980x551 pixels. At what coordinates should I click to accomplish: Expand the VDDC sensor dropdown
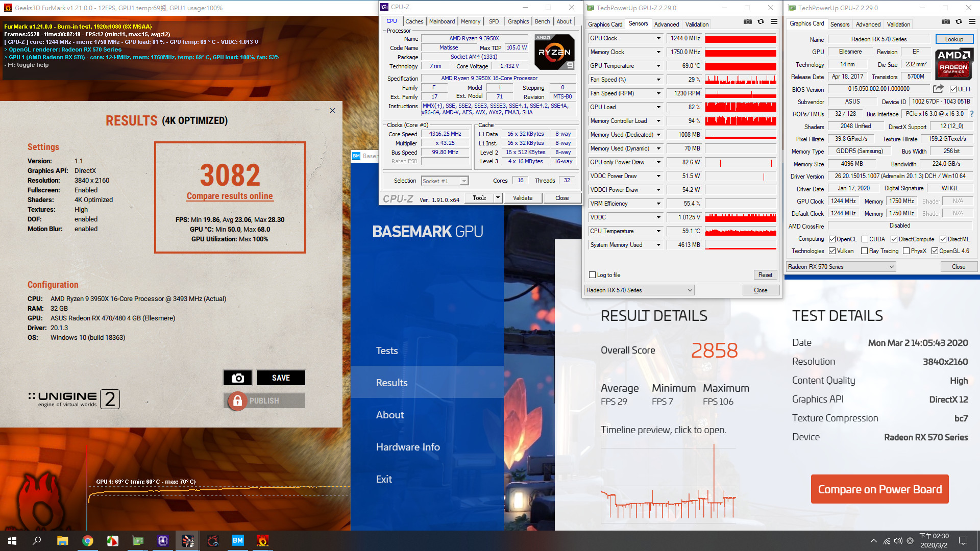658,217
